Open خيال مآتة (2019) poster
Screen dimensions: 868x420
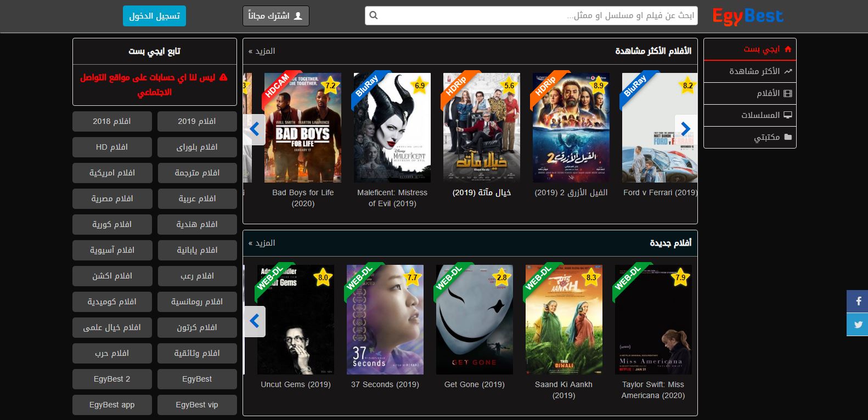[482, 128]
